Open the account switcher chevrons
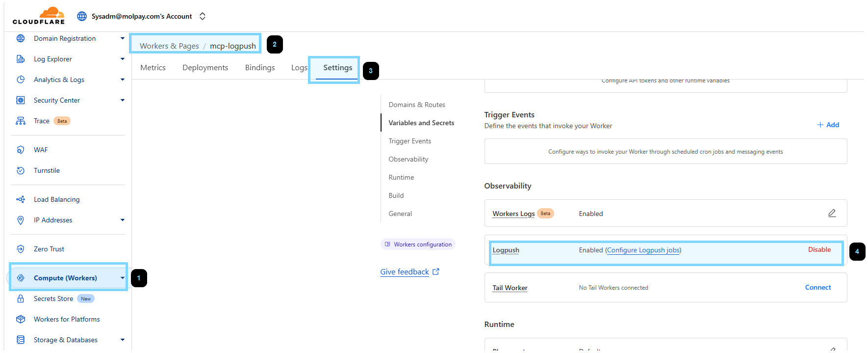 pyautogui.click(x=203, y=16)
